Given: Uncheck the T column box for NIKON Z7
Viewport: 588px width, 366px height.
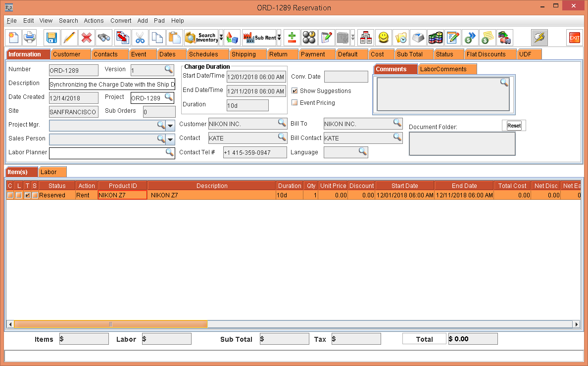Looking at the screenshot, I should 28,195.
